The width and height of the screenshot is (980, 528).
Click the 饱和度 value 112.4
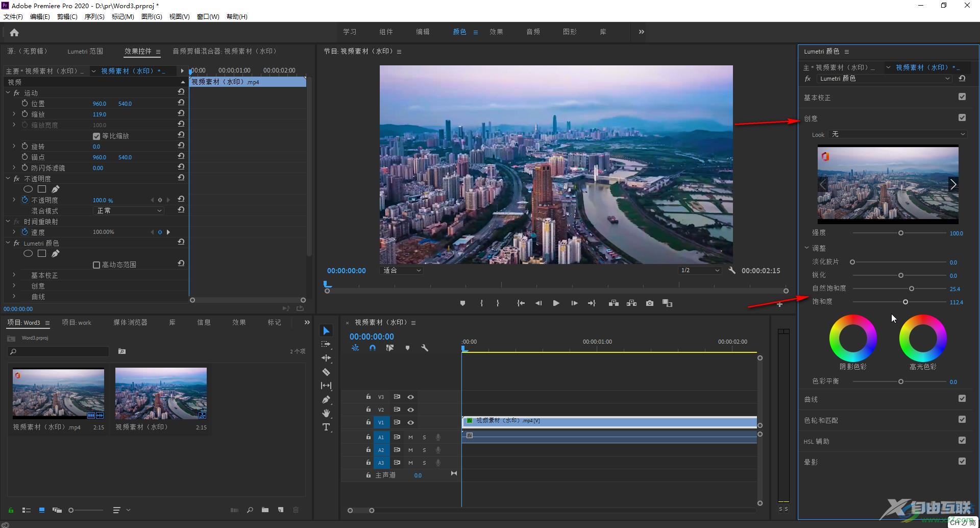(956, 302)
